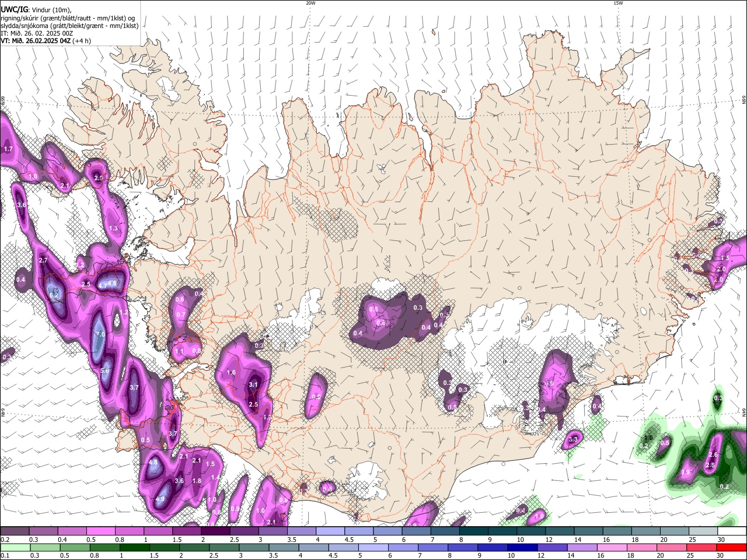The image size is (747, 560).
Task: Select the navy blue 10 rain-scale swatch
Action: tap(522, 547)
